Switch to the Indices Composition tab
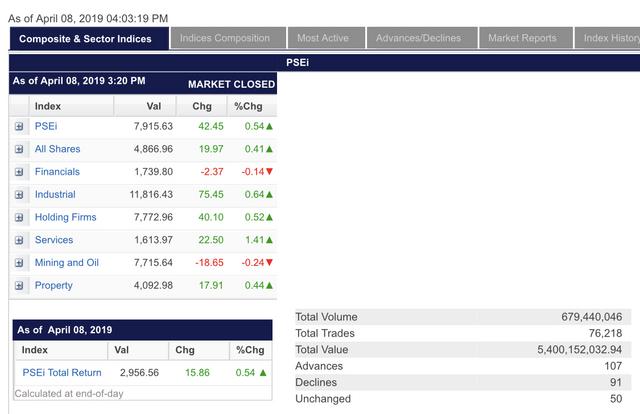640x414 pixels. 228,38
